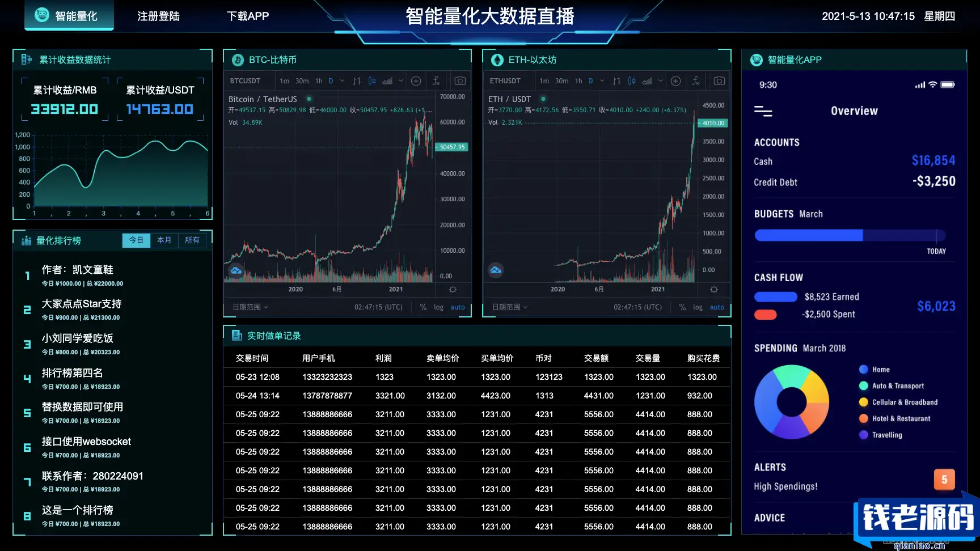Viewport: 980px width, 551px height.
Task: Set BTC chart interval to 1m
Action: [x=284, y=81]
